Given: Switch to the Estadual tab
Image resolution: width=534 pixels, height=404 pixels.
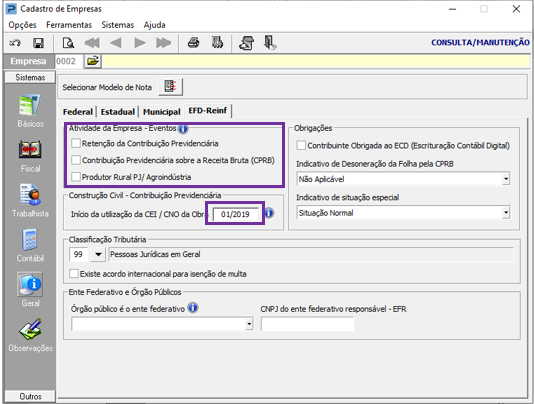Looking at the screenshot, I should (118, 112).
